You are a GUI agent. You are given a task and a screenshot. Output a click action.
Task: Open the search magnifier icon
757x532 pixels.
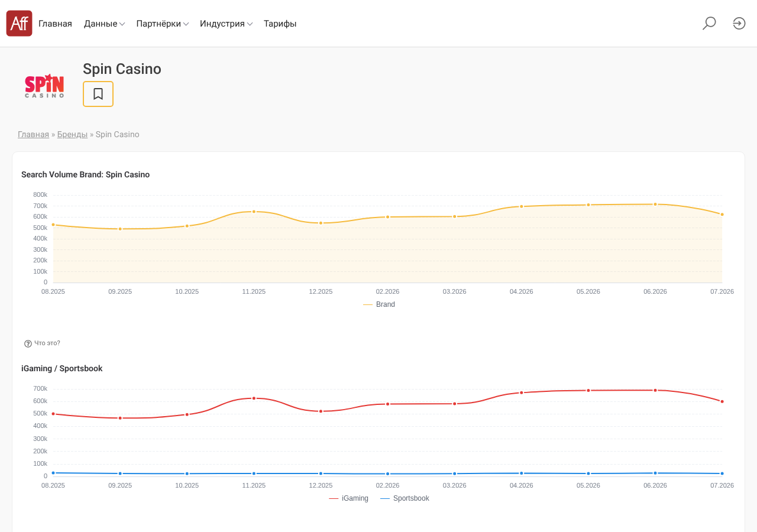point(709,24)
